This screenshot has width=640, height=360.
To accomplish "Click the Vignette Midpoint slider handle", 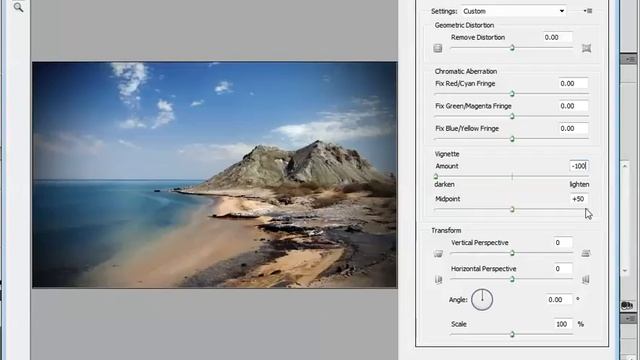I will click(512, 210).
